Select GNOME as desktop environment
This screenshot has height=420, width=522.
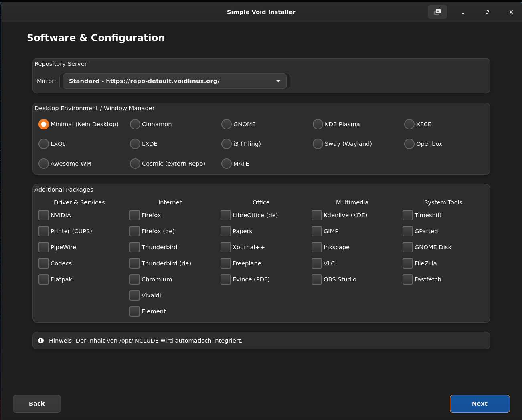point(227,124)
